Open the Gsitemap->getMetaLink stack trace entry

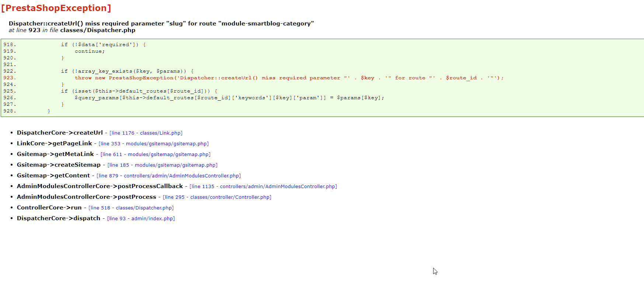55,154
